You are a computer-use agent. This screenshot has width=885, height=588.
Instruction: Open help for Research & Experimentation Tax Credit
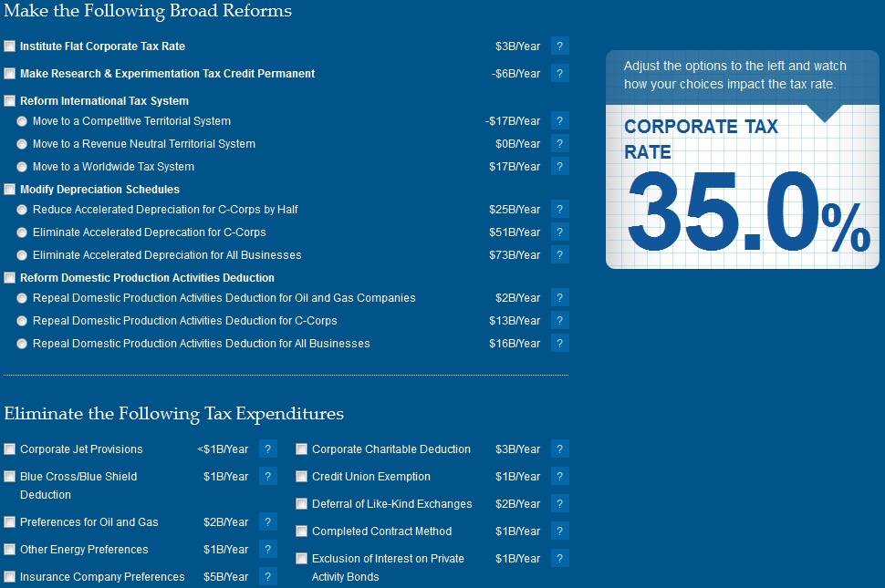pyautogui.click(x=560, y=74)
